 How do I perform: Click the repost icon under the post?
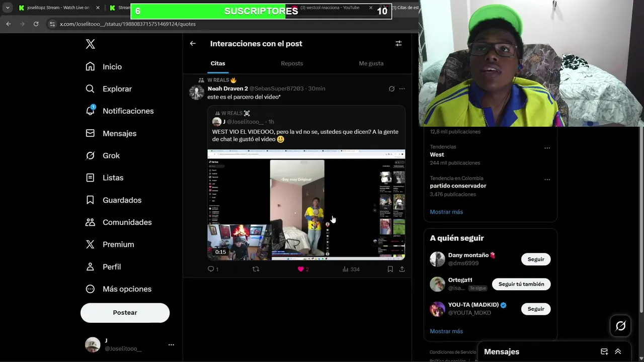tap(256, 269)
